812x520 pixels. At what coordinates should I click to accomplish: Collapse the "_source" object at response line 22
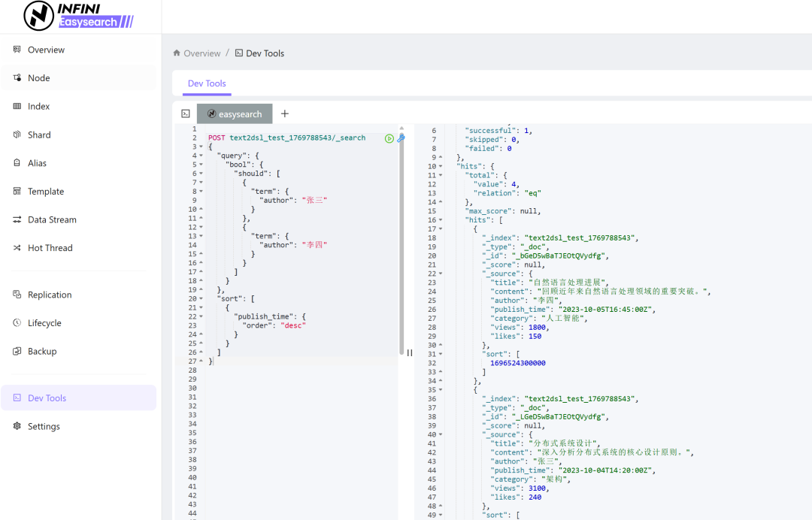pyautogui.click(x=441, y=274)
